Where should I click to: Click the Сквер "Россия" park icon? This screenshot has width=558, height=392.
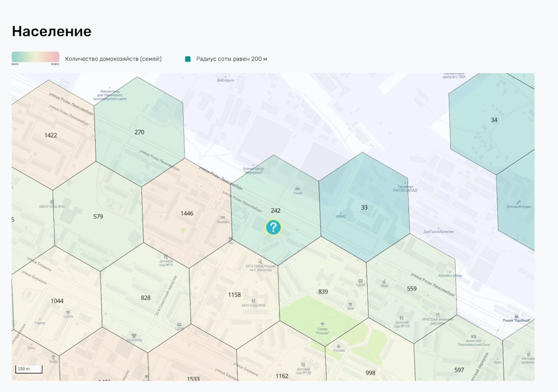(x=322, y=325)
